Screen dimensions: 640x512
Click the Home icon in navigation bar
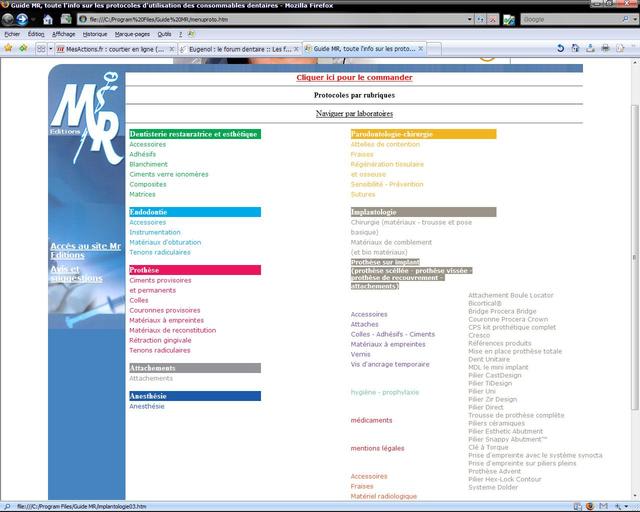click(x=48, y=19)
